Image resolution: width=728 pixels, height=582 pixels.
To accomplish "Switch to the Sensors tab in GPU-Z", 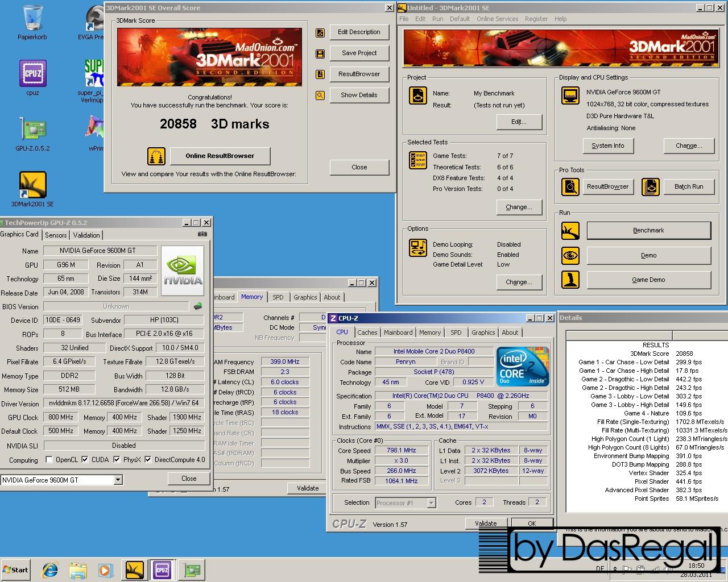I will [x=56, y=235].
